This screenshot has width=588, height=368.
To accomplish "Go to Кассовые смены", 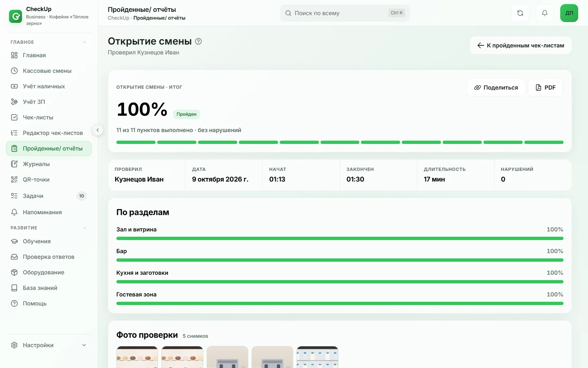I will coord(49,71).
